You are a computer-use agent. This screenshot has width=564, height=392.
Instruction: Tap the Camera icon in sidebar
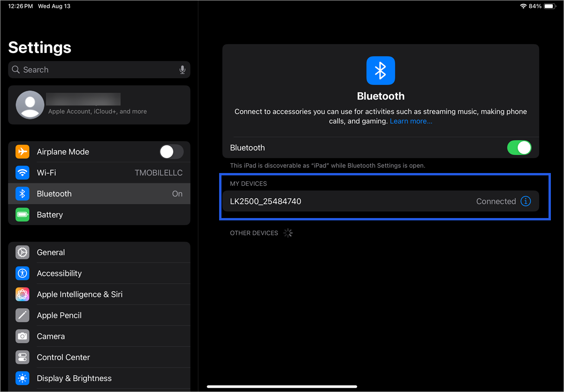(22, 336)
